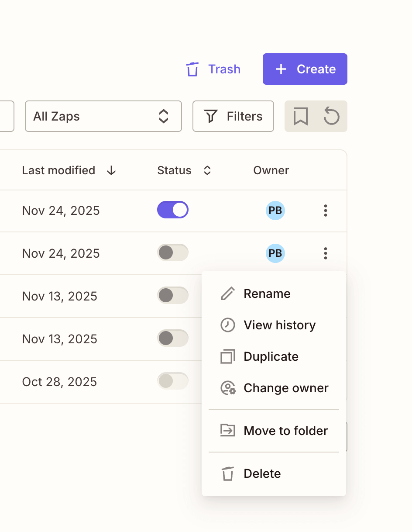Open the Filters panel button

233,116
